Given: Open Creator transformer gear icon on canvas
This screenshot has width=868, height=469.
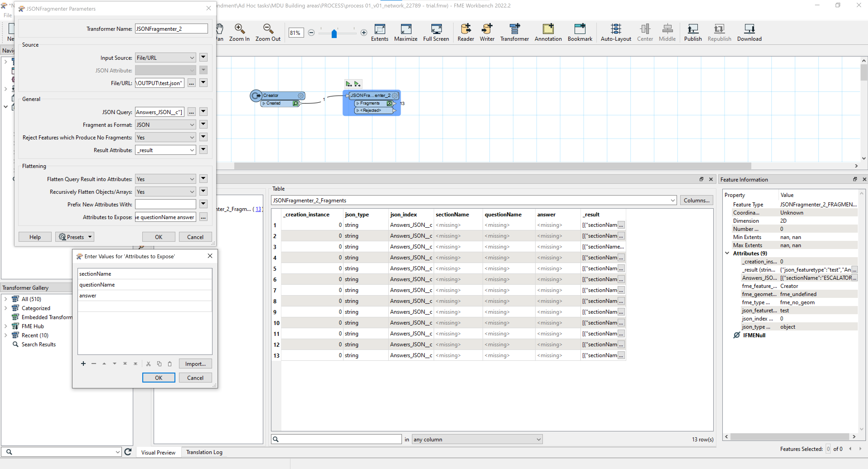Looking at the screenshot, I should [301, 96].
